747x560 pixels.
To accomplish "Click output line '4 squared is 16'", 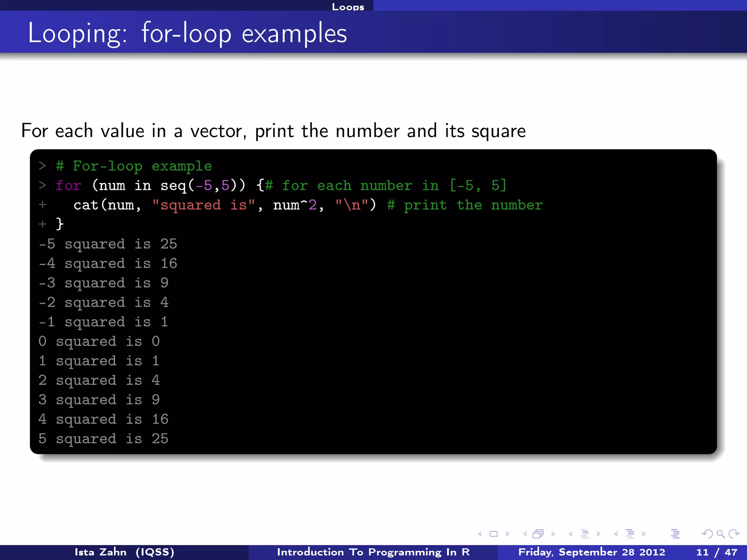I will (104, 420).
